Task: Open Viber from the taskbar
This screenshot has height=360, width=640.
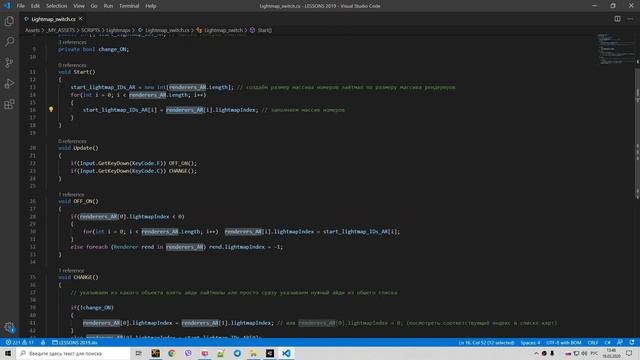Action: click(x=188, y=353)
